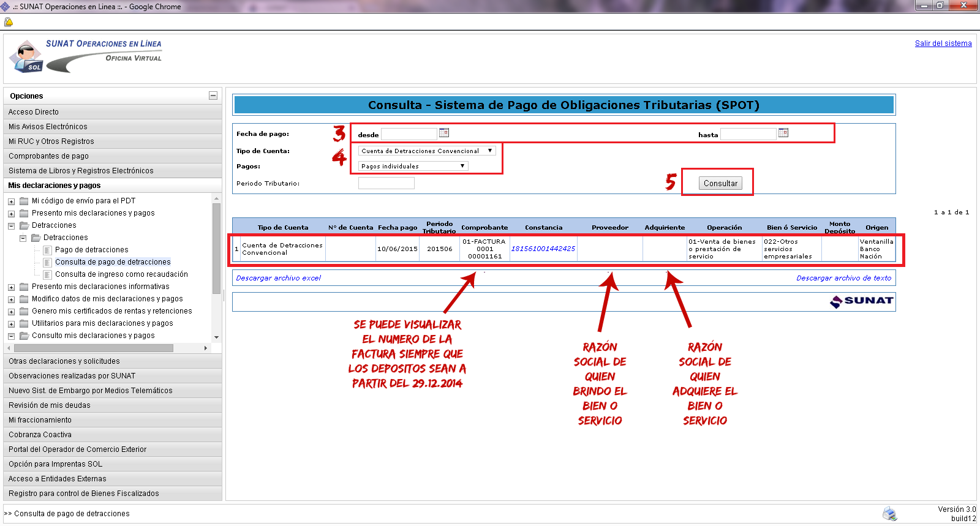Click tree panel scroll-right arrow

click(206, 348)
